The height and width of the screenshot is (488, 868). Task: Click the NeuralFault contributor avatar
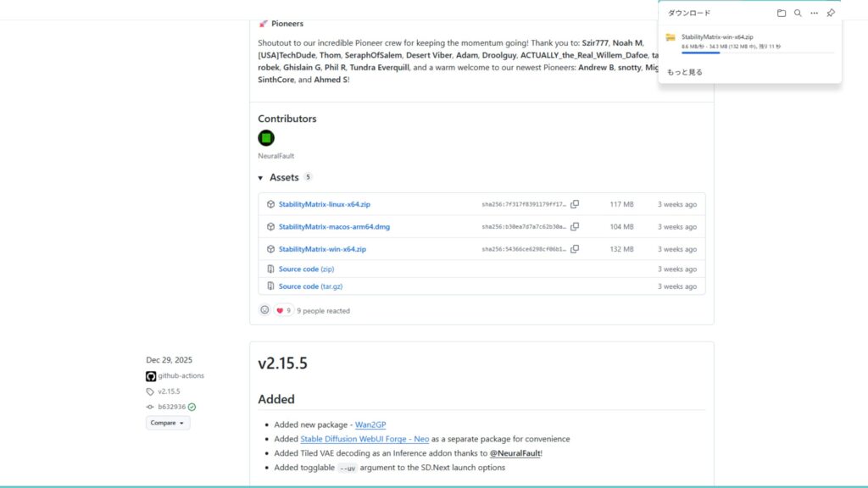click(x=266, y=138)
